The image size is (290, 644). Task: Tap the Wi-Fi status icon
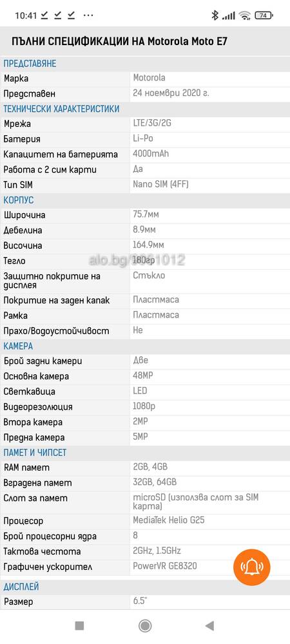click(x=246, y=15)
